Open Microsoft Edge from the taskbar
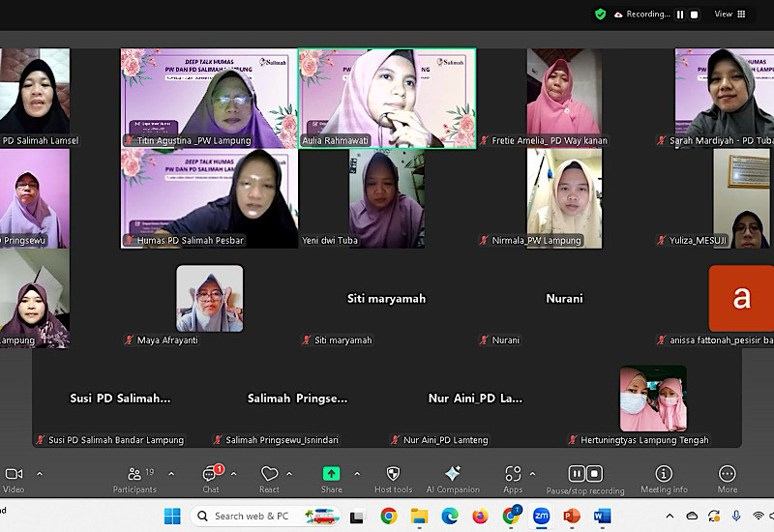 pos(450,517)
